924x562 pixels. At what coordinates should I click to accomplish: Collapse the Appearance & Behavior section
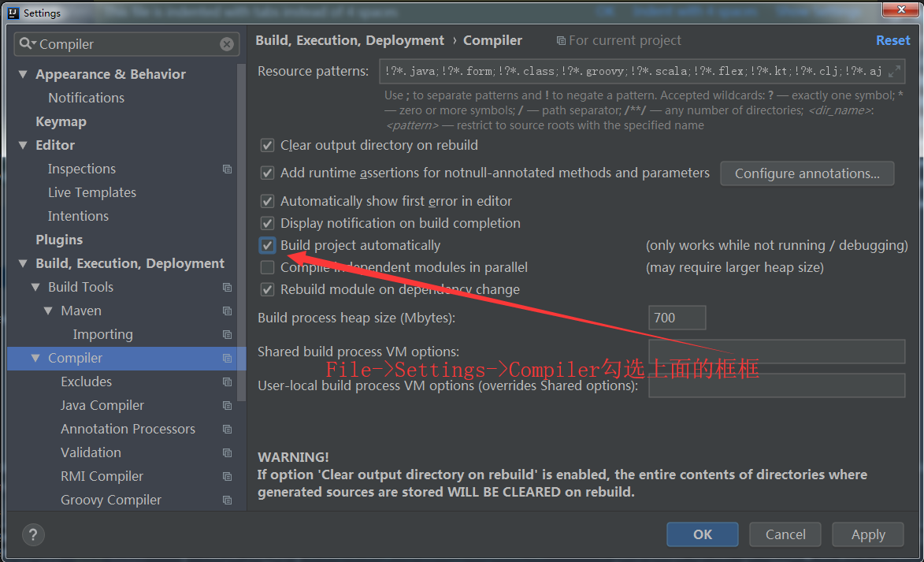tap(23, 75)
